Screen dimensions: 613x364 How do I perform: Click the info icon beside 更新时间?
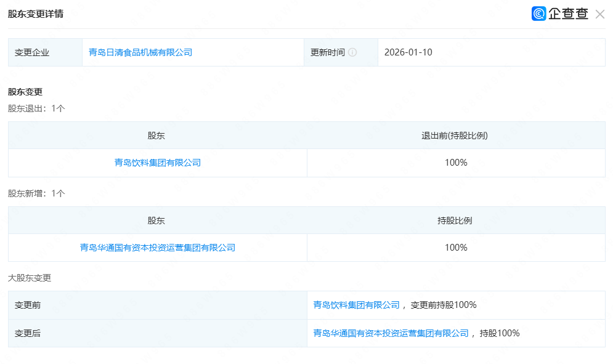pyautogui.click(x=352, y=52)
